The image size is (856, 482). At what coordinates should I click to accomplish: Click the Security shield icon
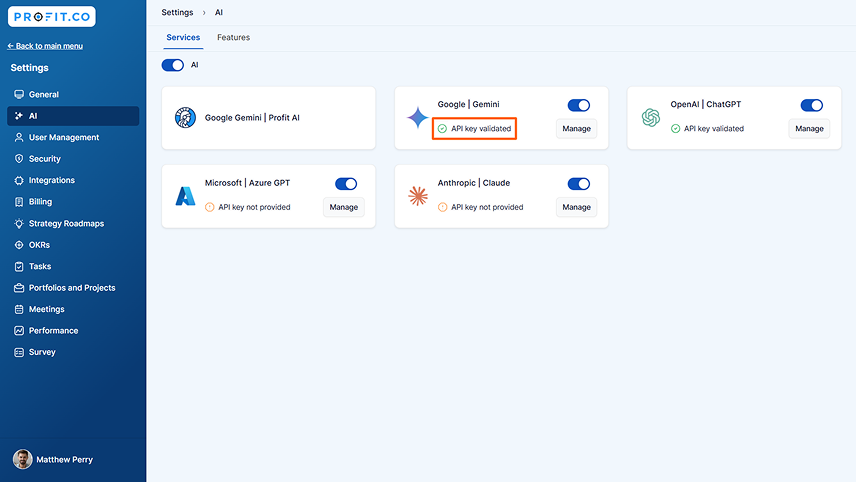[x=19, y=159]
